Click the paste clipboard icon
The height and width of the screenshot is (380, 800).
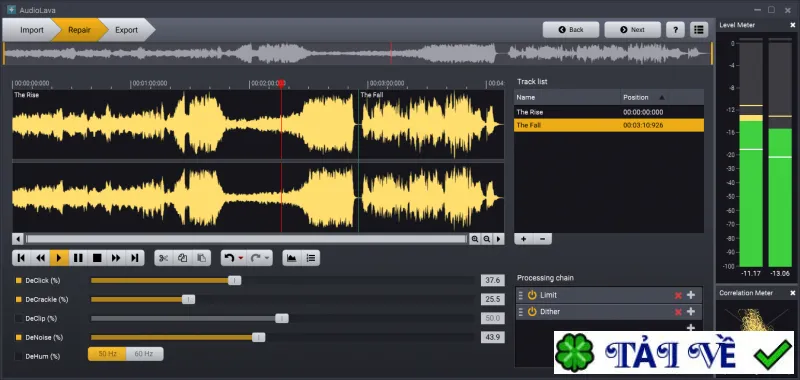[202, 258]
